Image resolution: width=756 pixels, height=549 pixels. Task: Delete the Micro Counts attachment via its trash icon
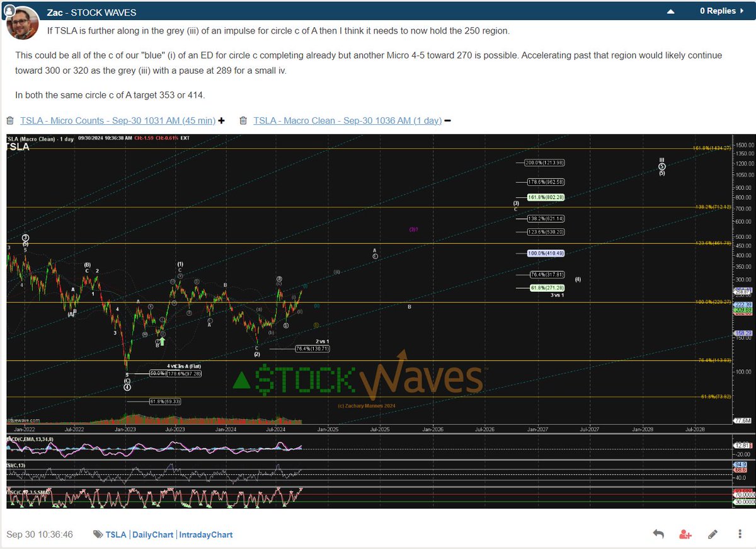tap(10, 120)
